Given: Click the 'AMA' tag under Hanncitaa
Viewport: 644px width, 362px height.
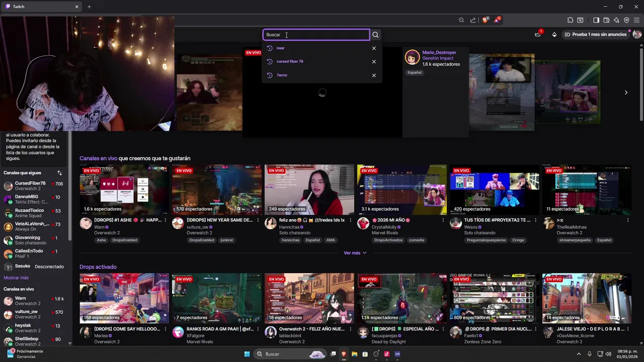Looking at the screenshot, I should coord(331,240).
